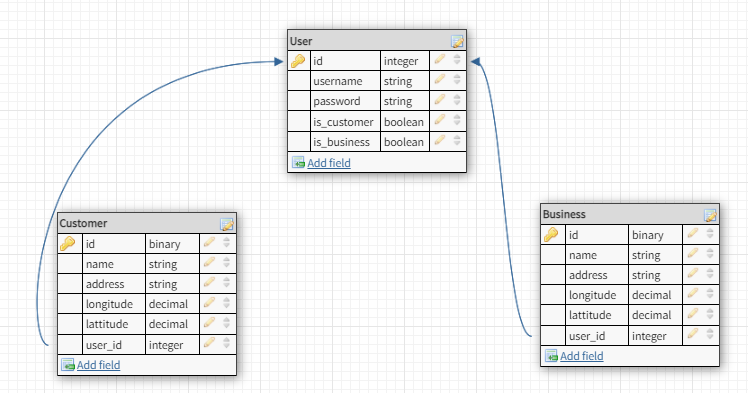Click the reorder arrows for username field
Image resolution: width=748 pixels, height=393 pixels.
[457, 79]
